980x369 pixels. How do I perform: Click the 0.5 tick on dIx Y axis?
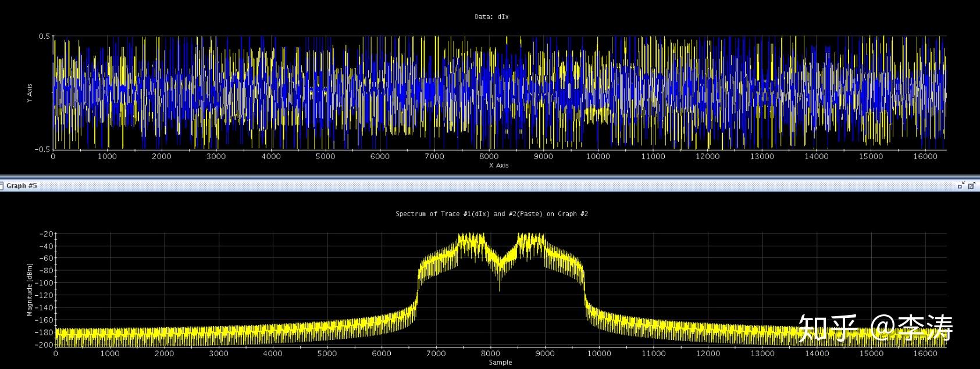pyautogui.click(x=44, y=36)
